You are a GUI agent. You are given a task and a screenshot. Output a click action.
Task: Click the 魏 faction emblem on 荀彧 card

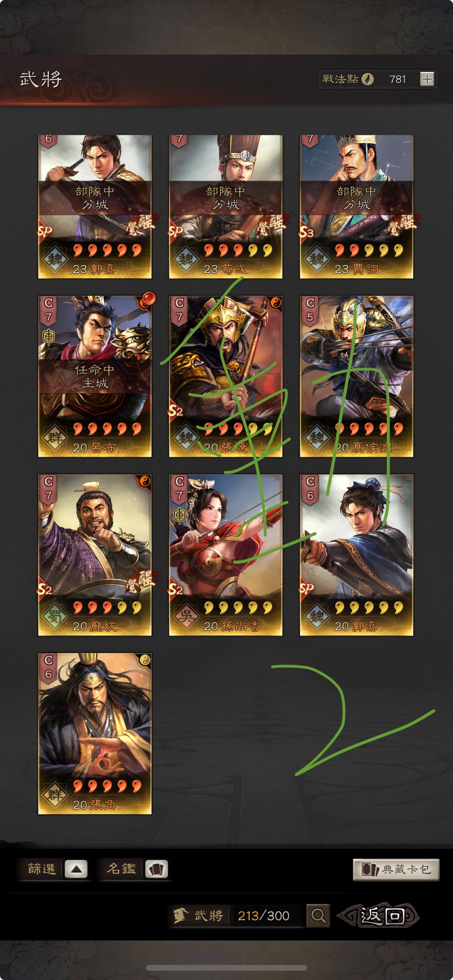185,259
